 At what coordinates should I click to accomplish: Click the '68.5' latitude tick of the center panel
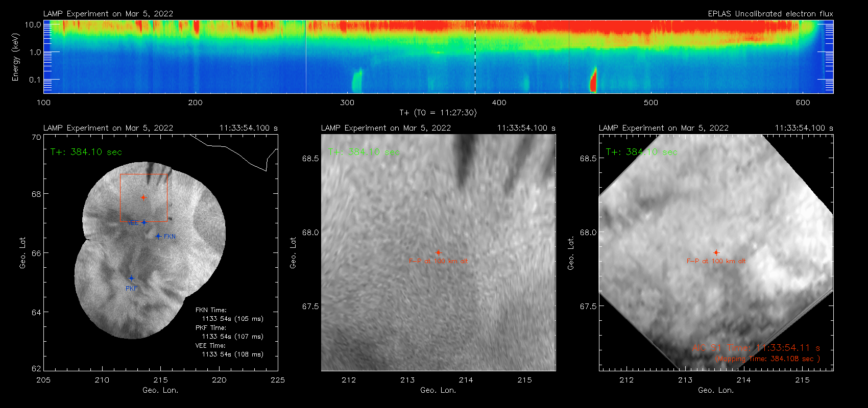(x=310, y=159)
